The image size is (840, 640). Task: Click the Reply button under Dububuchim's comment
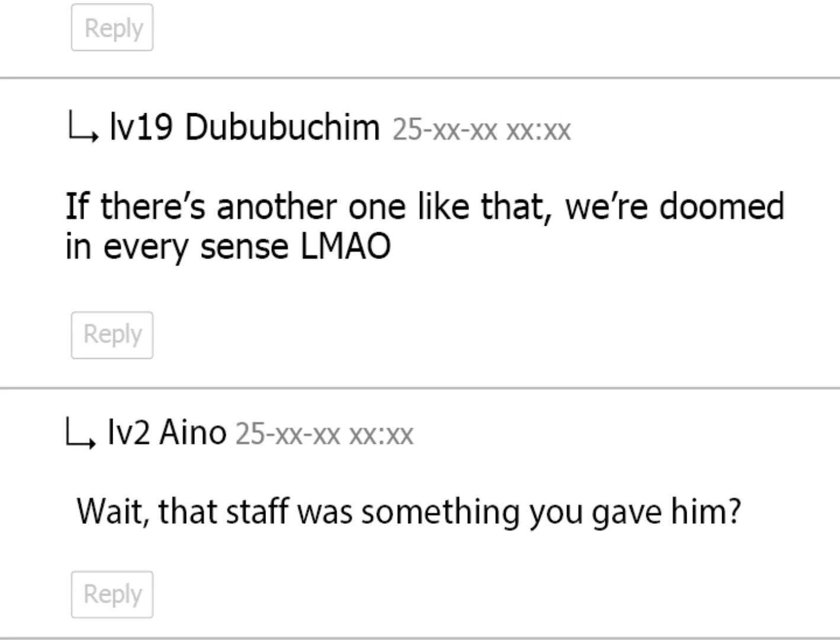click(x=112, y=335)
